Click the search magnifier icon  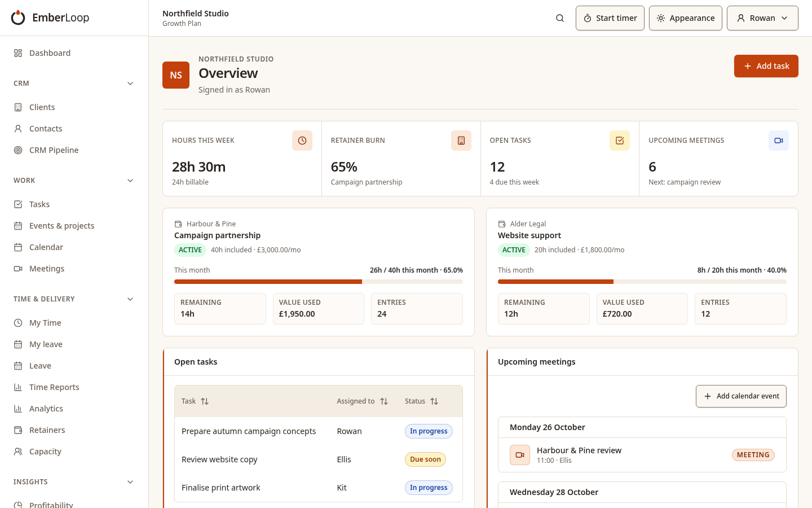point(560,18)
